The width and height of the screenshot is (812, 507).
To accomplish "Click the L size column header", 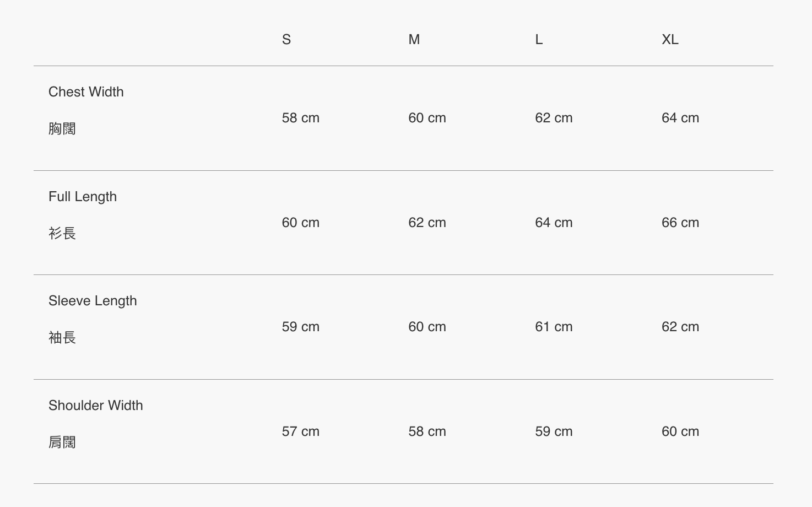I will click(x=539, y=40).
